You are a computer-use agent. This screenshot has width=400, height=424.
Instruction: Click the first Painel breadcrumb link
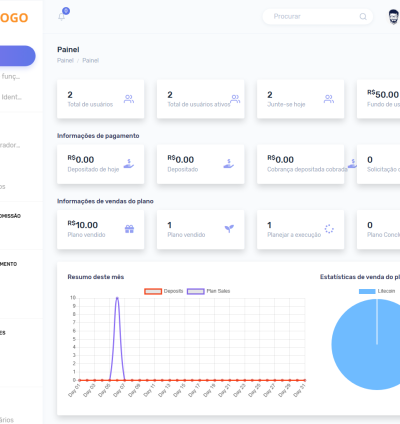click(x=65, y=60)
